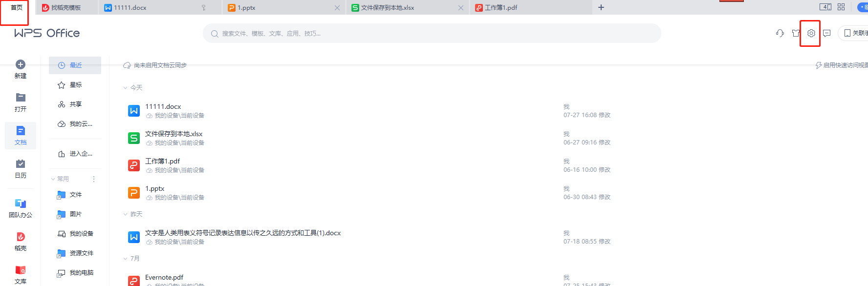
Task: Click spreadsheet icon of 文件保存到本地.xlsx row
Action: coord(134,138)
